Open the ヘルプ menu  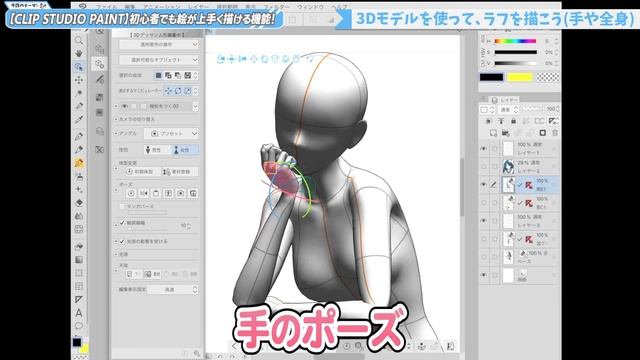click(340, 7)
